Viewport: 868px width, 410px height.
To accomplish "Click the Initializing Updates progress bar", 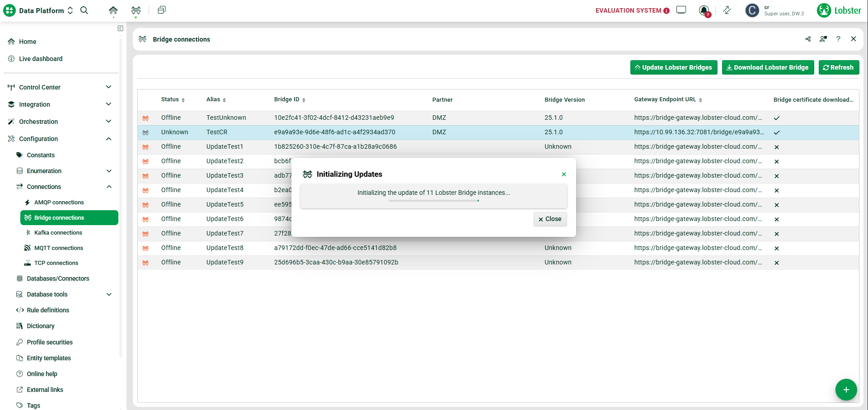I will (433, 201).
